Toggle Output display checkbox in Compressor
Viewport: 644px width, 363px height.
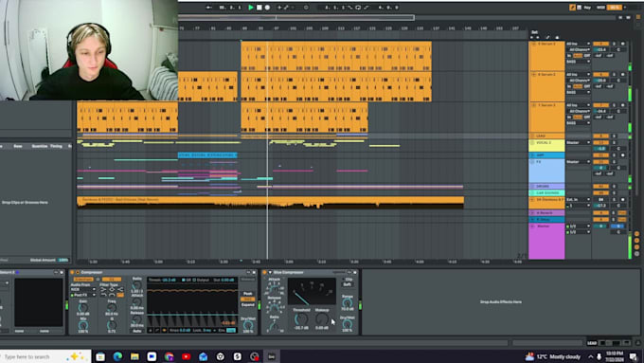[195, 280]
